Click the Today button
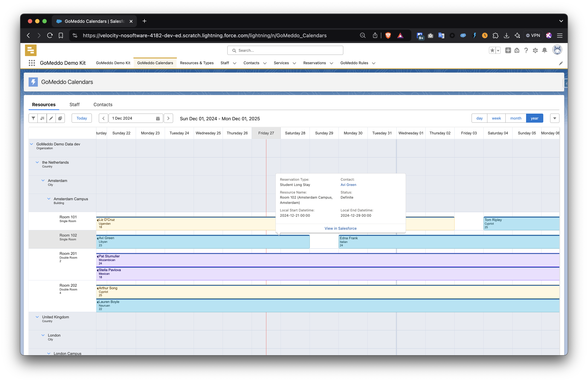Viewport: 588px width, 382px height. (x=81, y=118)
